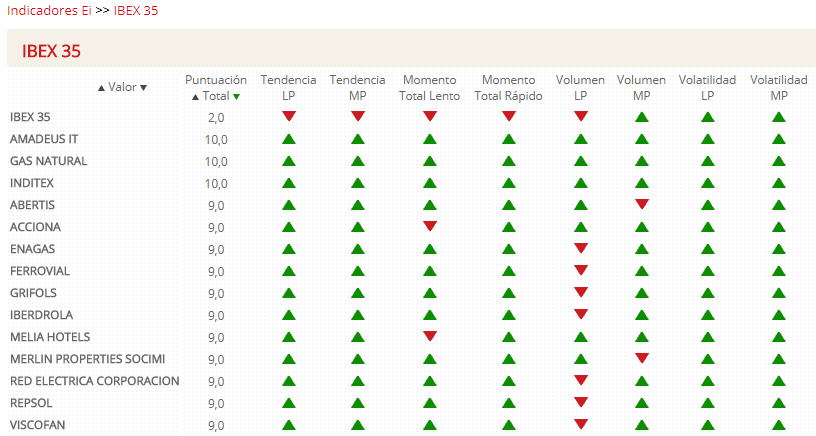Click GRIFOLS Volumen LP red down arrow
The width and height of the screenshot is (816, 436).
581,292
